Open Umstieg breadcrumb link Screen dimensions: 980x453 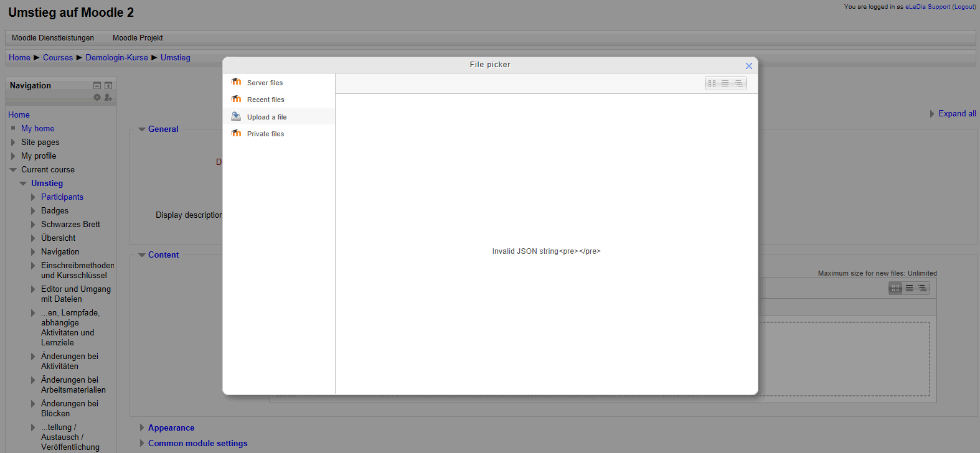tap(176, 57)
